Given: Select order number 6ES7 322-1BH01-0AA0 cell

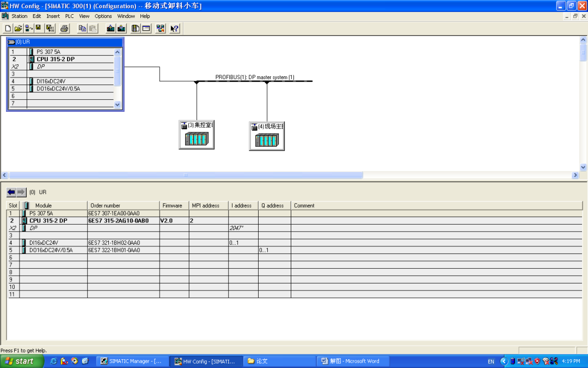Looking at the screenshot, I should coord(124,250).
